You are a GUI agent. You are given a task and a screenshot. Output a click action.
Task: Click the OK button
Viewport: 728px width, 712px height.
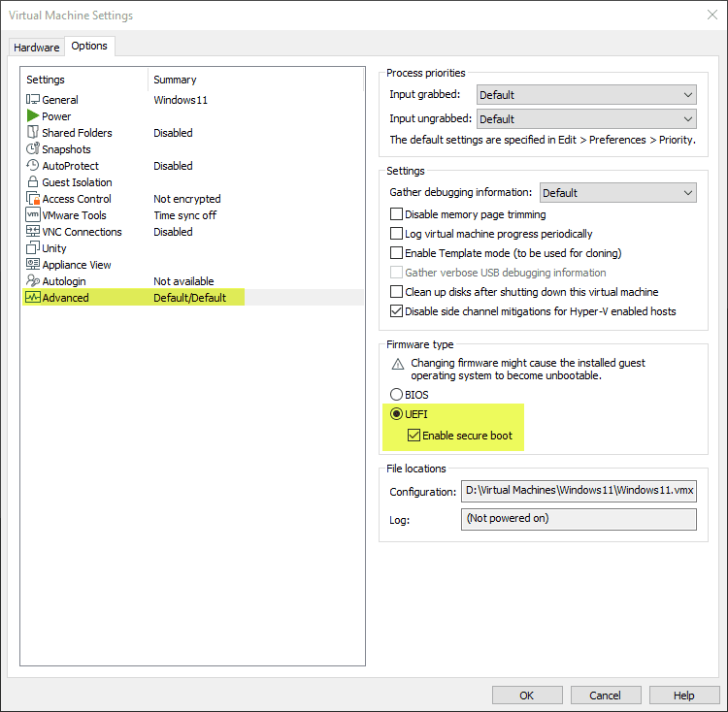527,696
